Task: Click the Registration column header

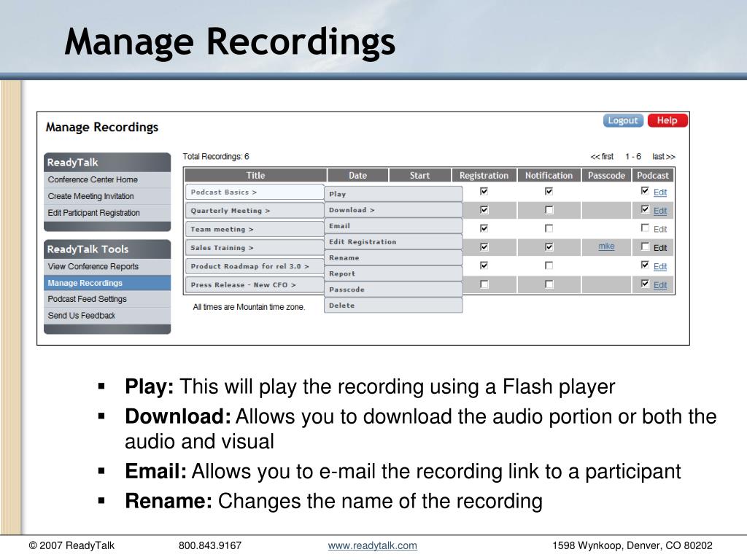Action: point(484,175)
